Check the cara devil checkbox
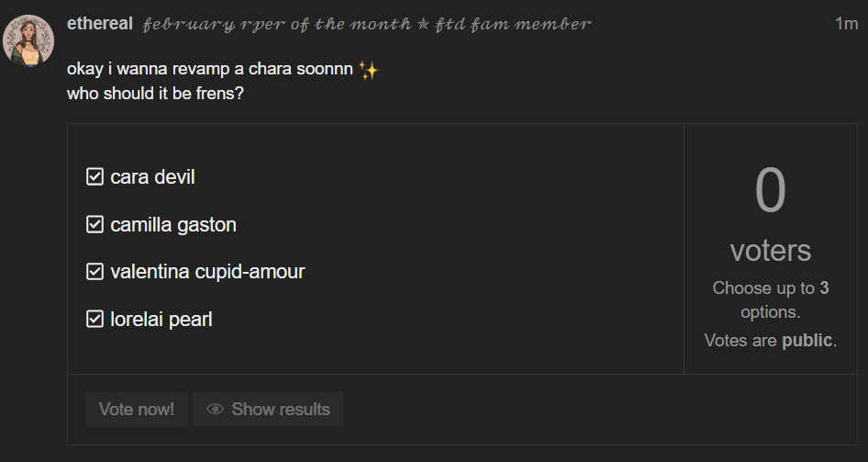Viewport: 868px width, 462px height. (95, 177)
